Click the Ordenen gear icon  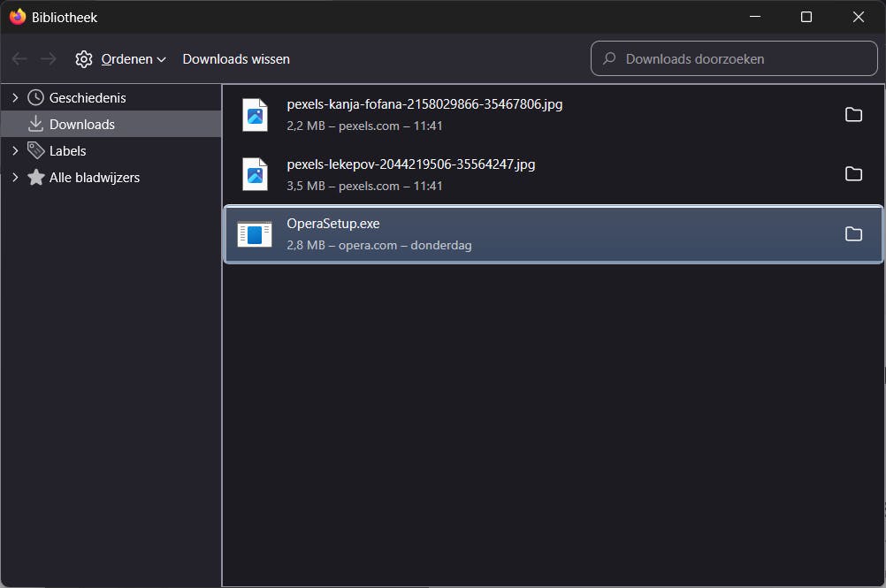tap(84, 59)
